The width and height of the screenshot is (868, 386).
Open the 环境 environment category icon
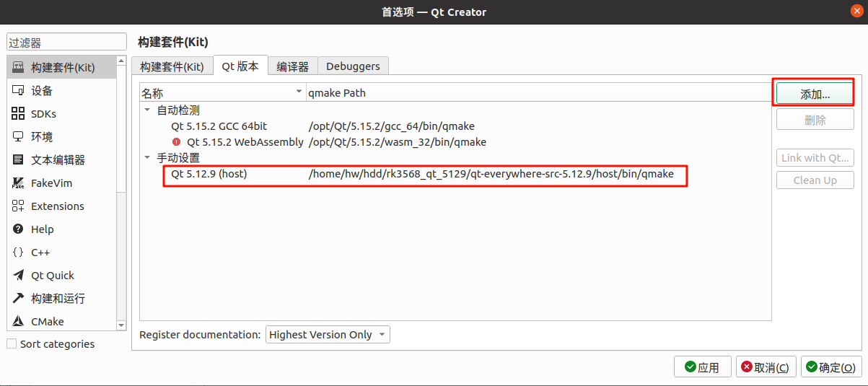pyautogui.click(x=18, y=137)
